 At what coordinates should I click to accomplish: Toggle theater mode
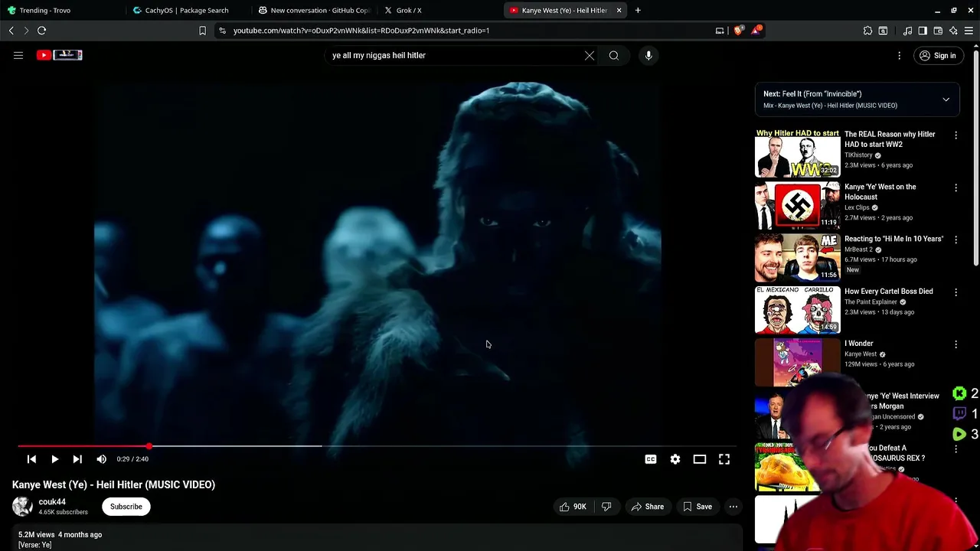click(700, 459)
